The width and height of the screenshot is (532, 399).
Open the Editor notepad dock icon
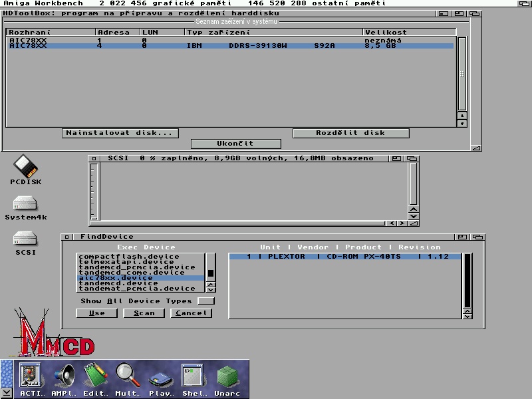coord(96,379)
